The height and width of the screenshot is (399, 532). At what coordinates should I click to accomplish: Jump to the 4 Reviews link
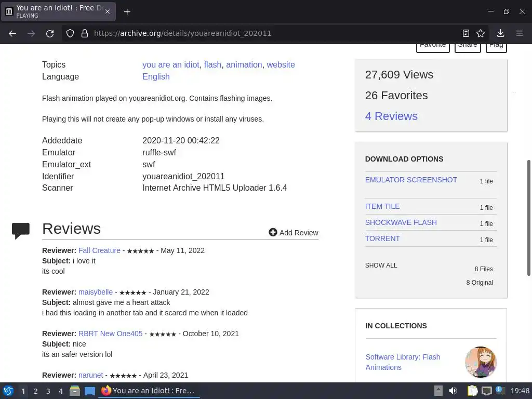click(391, 116)
